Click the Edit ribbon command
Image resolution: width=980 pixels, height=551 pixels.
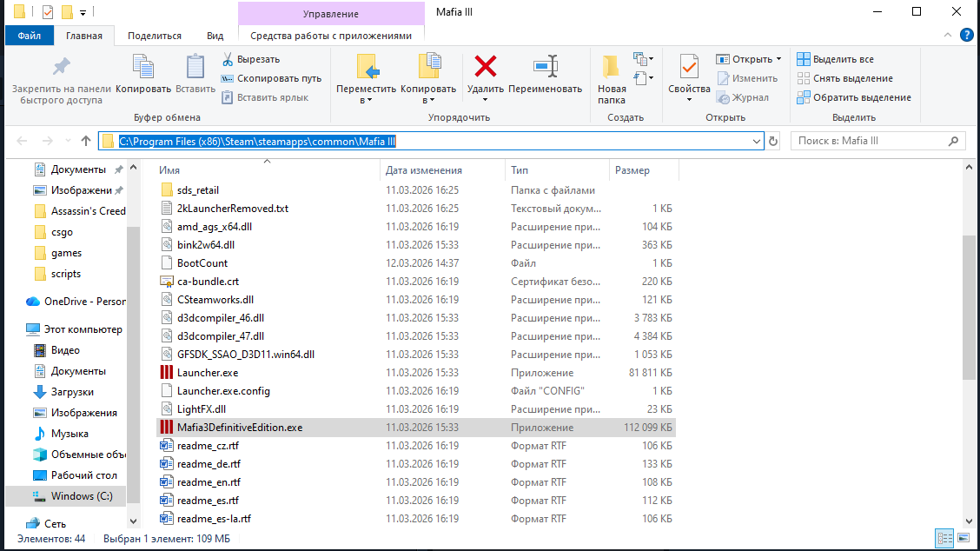[x=747, y=78]
